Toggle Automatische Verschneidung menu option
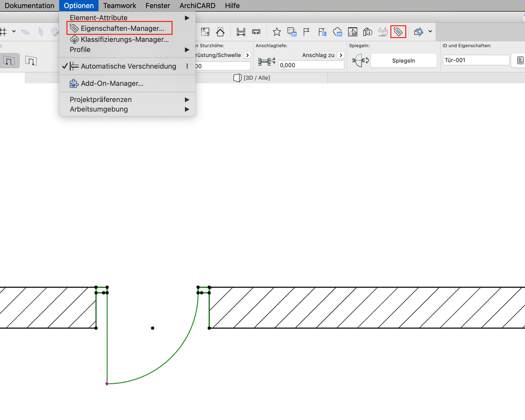The height and width of the screenshot is (420, 525). 128,66
